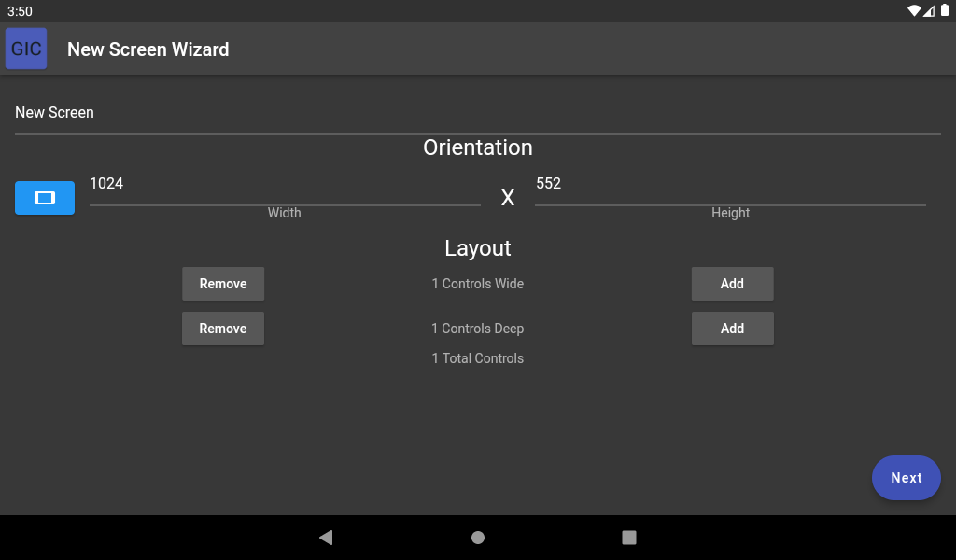956x560 pixels.
Task: Increase Controls Deep with the Add button
Action: click(732, 328)
